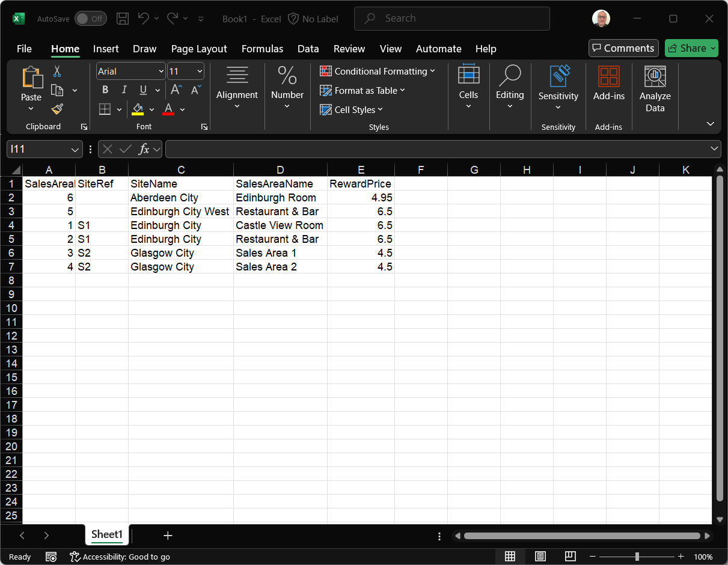728x565 pixels.
Task: Switch to the Sheet1 worksheet tab
Action: (x=107, y=534)
